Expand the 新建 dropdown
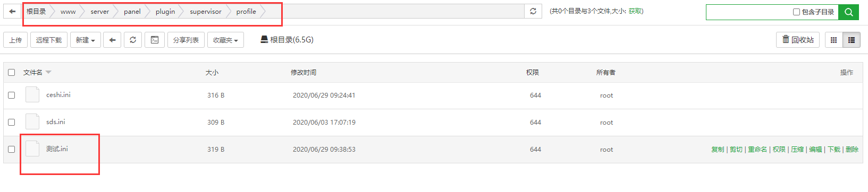 pyautogui.click(x=86, y=40)
